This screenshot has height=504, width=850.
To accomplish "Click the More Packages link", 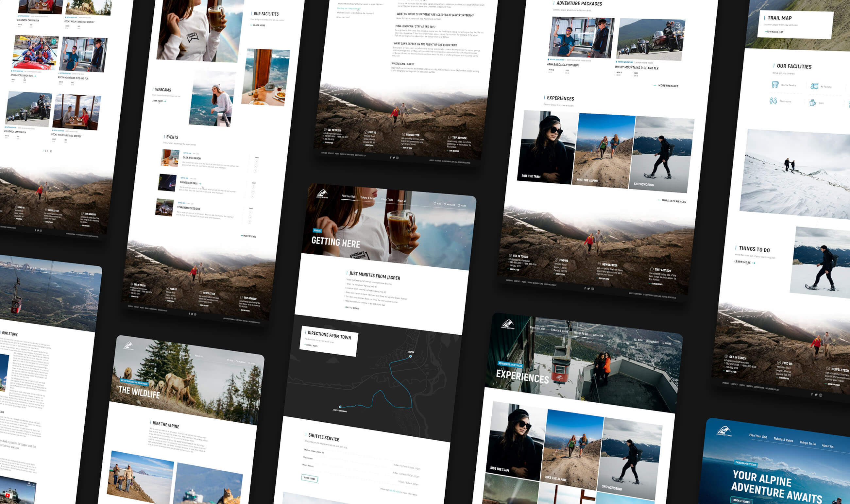I will 666,85.
